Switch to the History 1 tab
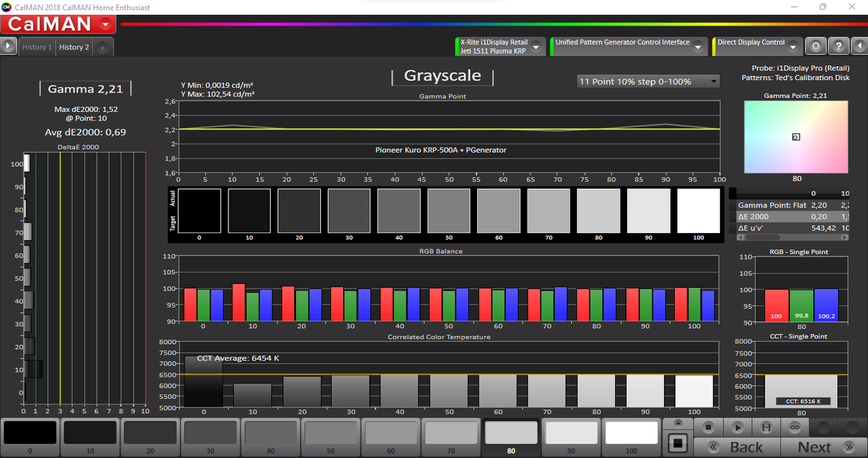This screenshot has height=458, width=868. (37, 47)
